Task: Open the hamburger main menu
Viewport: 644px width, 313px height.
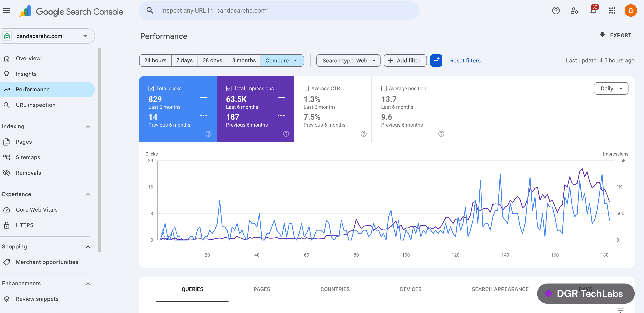Action: click(7, 10)
